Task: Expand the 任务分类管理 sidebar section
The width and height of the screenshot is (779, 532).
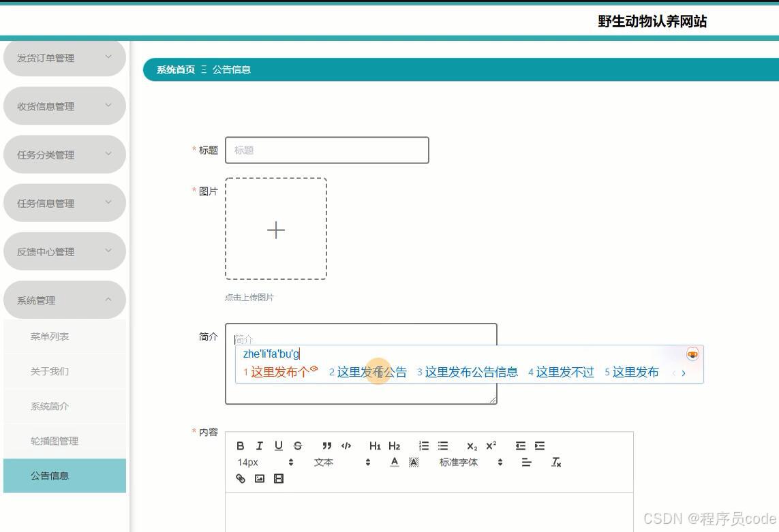Action: (64, 154)
